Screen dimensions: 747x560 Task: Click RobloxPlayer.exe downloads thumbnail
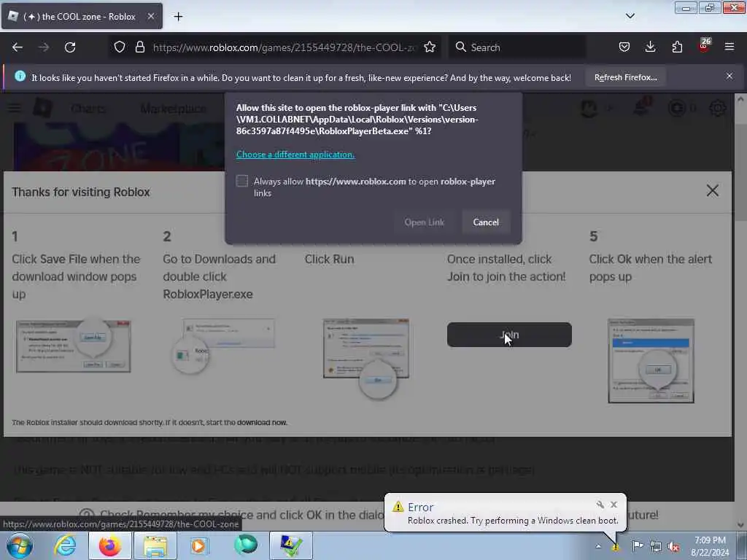click(222, 346)
